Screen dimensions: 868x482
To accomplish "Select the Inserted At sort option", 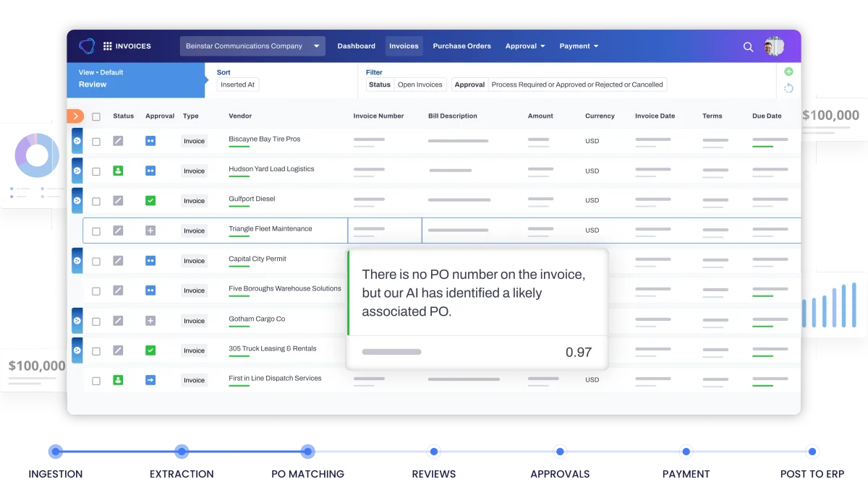I will pyautogui.click(x=237, y=85).
